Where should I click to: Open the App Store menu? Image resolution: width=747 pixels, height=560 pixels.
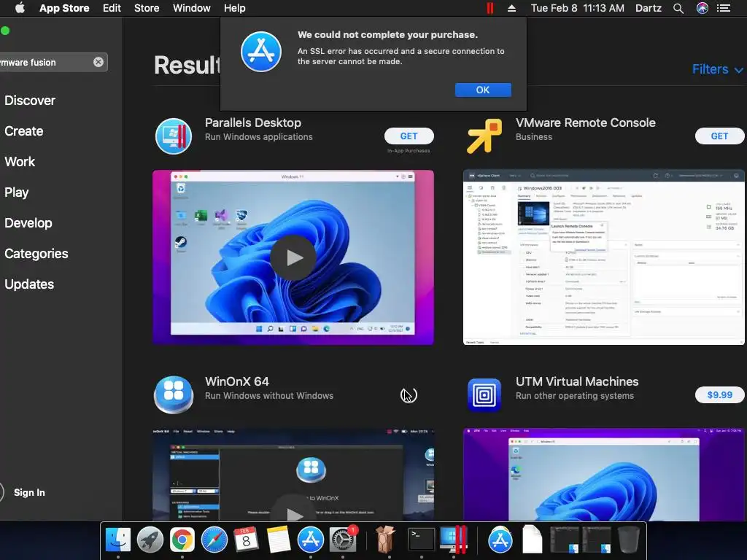pyautogui.click(x=64, y=8)
